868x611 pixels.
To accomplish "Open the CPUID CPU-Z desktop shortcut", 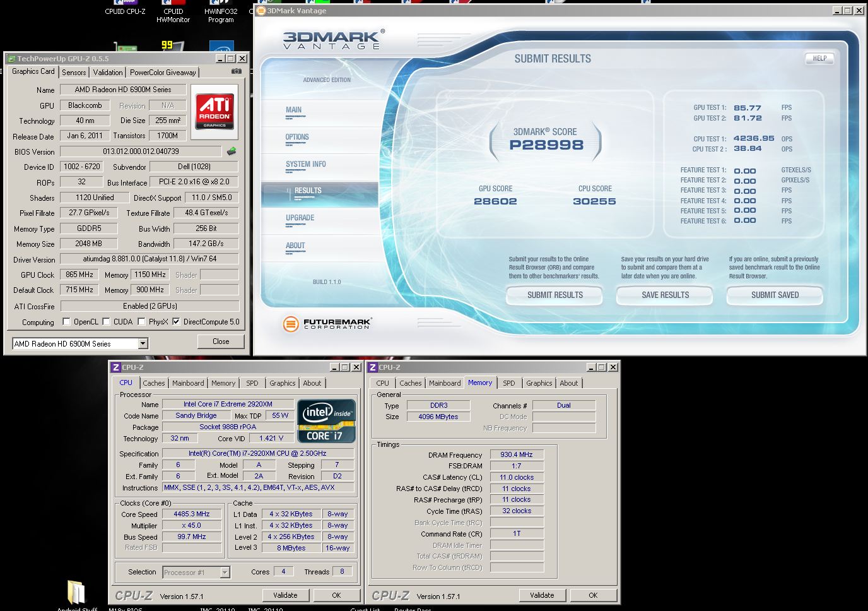I will (x=125, y=8).
